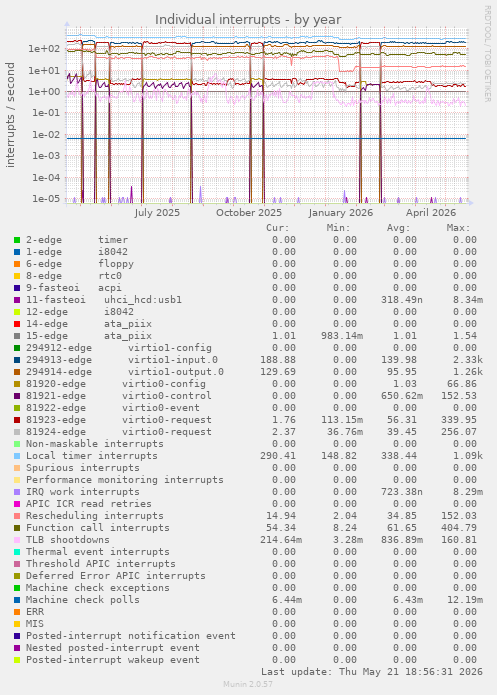Viewport: 497px width, 695px height.
Task: Click the olive Function call interrupts swatch
Action: tap(17, 528)
